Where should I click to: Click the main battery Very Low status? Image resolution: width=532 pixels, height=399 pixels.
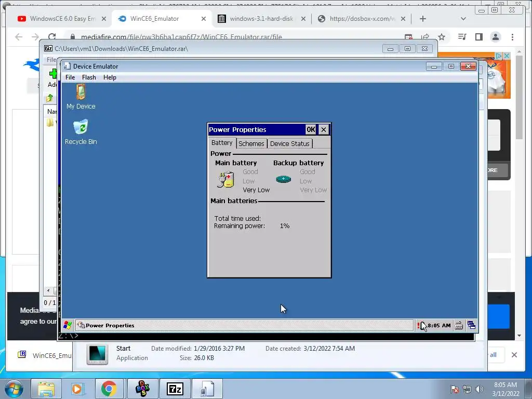click(256, 190)
